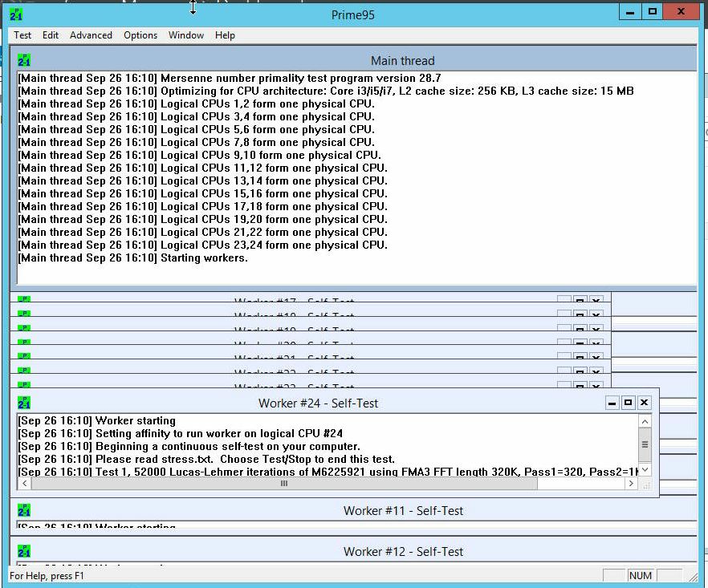The image size is (708, 588).
Task: Click the Worker #24 window resize grip
Action: pyautogui.click(x=645, y=485)
